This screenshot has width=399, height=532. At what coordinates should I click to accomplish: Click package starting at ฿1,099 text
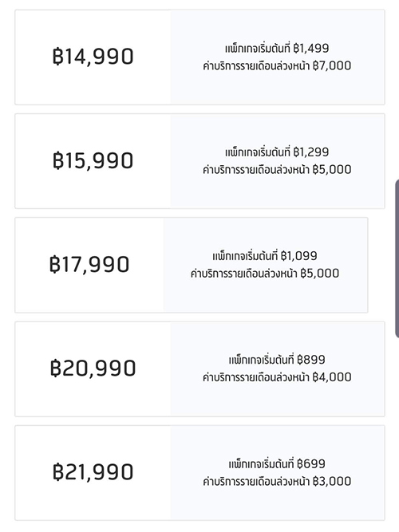[x=264, y=256]
